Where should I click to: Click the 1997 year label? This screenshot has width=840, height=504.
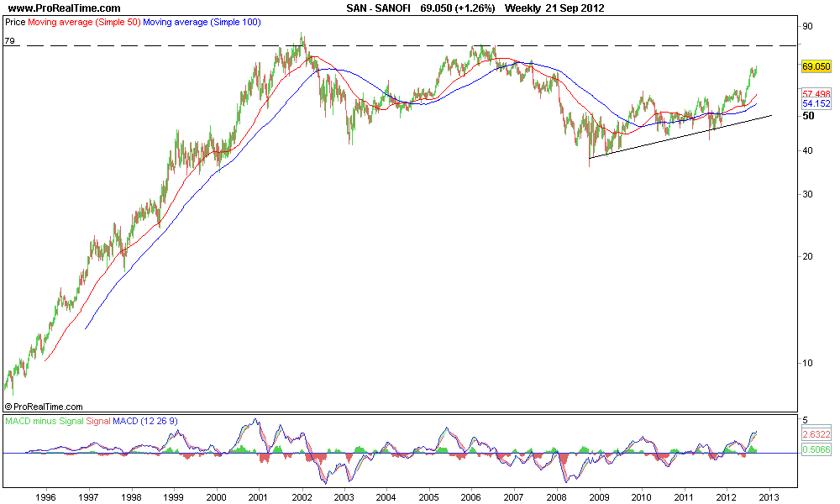pyautogui.click(x=88, y=497)
